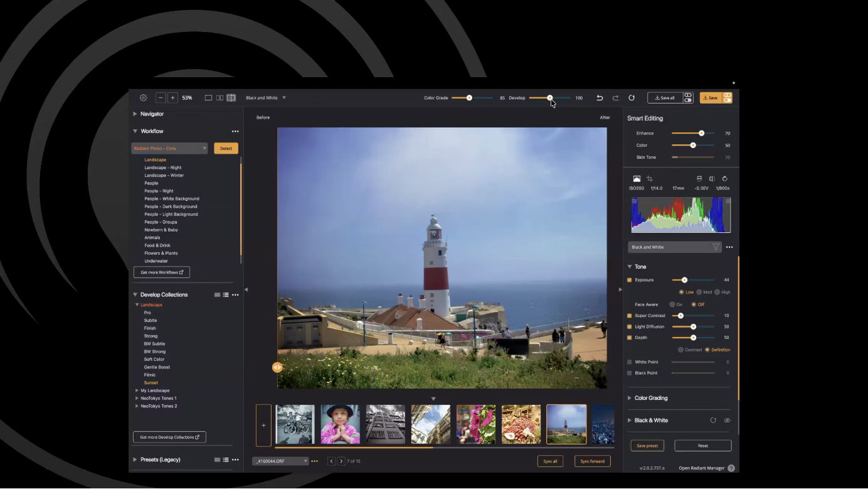Click the filter funnel icon
The image size is (868, 489).
[716, 247]
